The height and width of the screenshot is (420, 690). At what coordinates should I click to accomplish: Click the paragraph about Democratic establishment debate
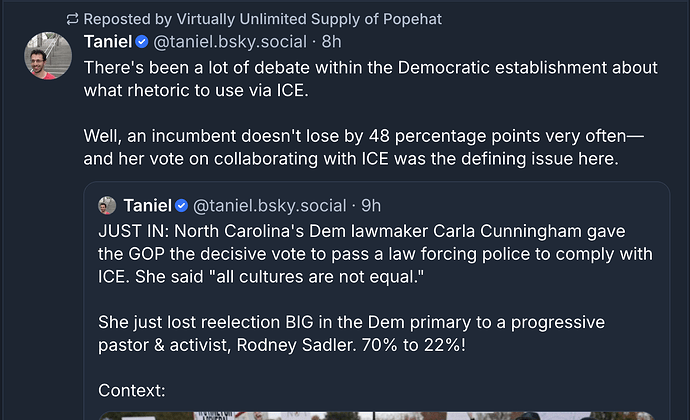pos(370,78)
